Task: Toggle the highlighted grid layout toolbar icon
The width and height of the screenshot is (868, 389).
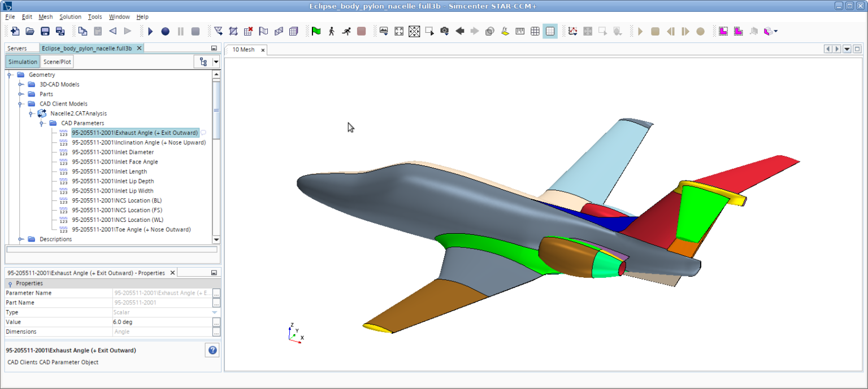Action: pyautogui.click(x=550, y=32)
